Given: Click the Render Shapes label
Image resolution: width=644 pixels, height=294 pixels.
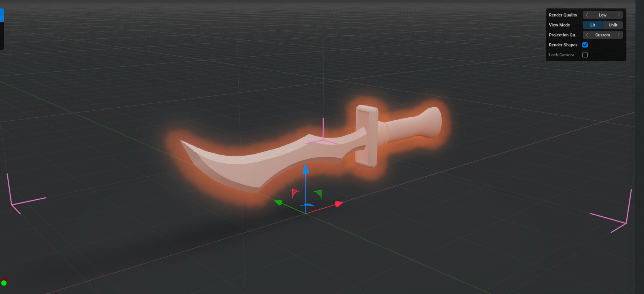Looking at the screenshot, I should click(x=563, y=45).
